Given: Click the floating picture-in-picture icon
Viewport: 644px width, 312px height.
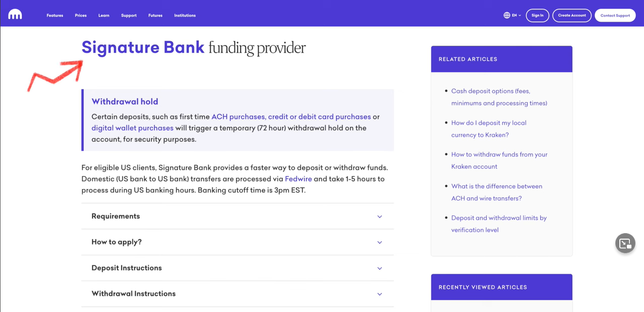Looking at the screenshot, I should [x=625, y=244].
